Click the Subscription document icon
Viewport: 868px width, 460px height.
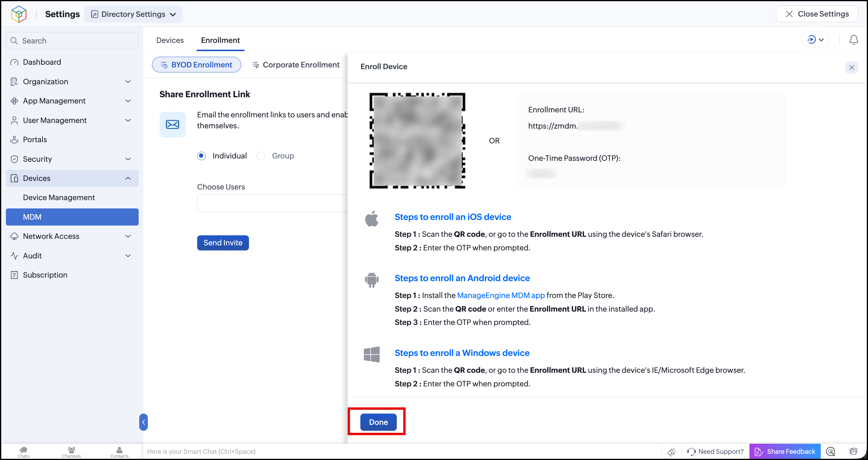tap(14, 275)
